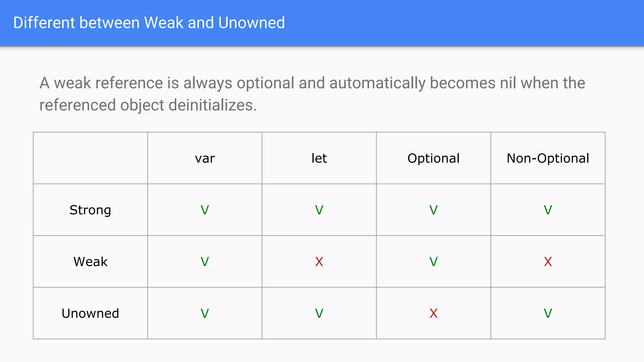
Task: Click the green V for Weak var
Action: (x=205, y=261)
